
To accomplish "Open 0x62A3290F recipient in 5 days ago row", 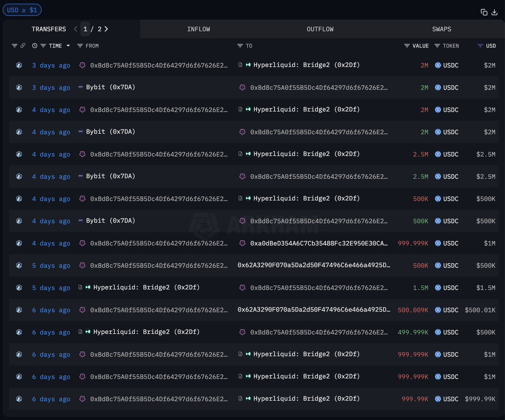I will (x=314, y=265).
